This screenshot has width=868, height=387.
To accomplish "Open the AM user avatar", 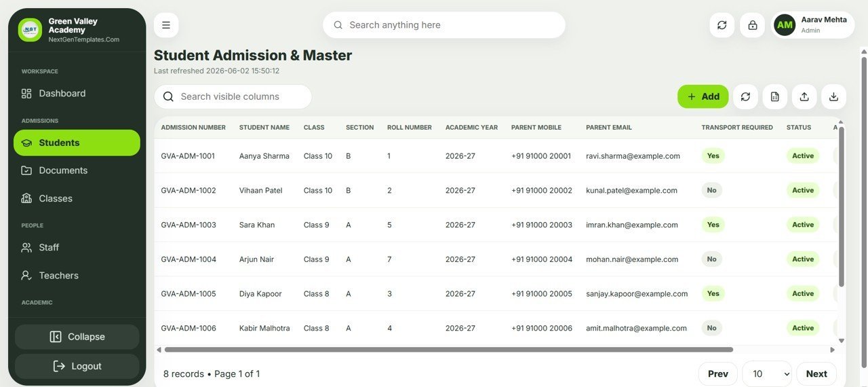I will tap(785, 25).
